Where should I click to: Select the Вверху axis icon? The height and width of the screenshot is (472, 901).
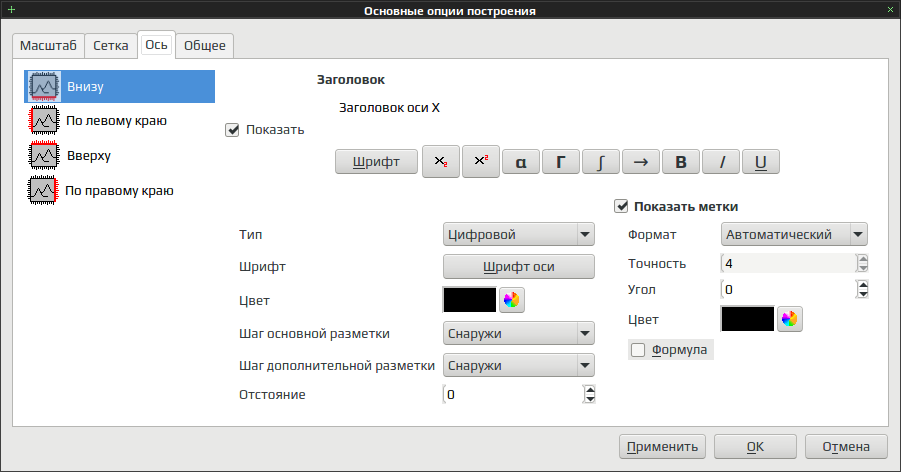[44, 155]
